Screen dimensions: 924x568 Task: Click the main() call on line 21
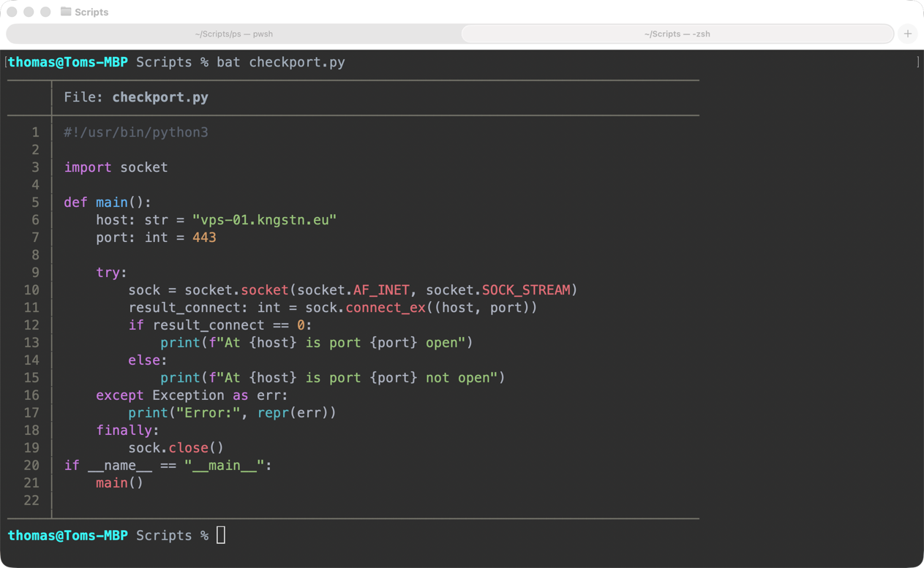pyautogui.click(x=119, y=483)
